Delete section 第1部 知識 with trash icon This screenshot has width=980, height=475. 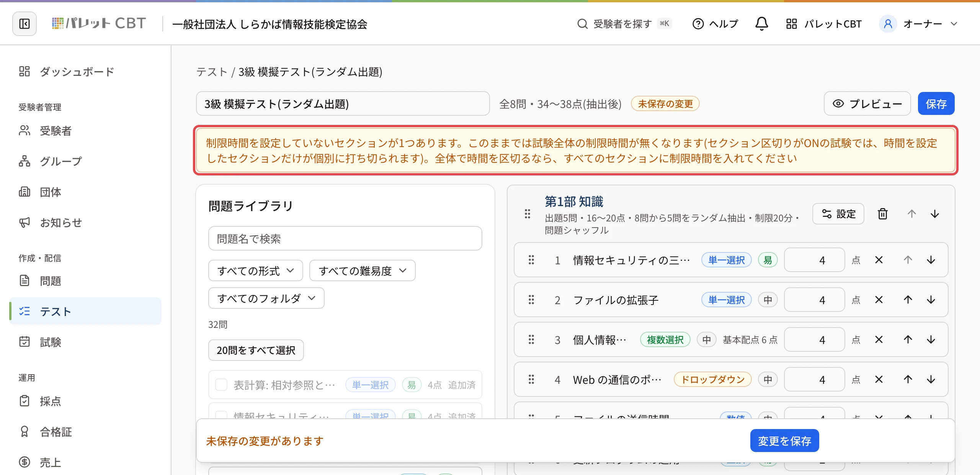[x=882, y=214]
